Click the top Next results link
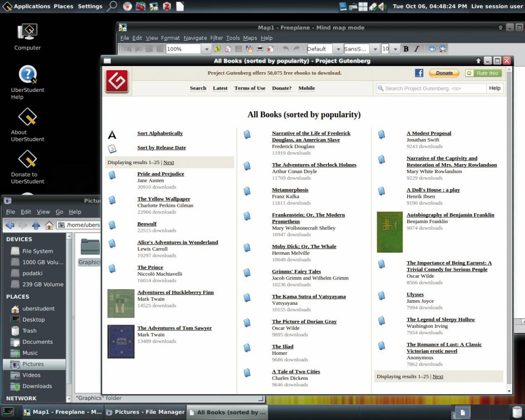This screenshot has height=420, width=525. coord(168,162)
